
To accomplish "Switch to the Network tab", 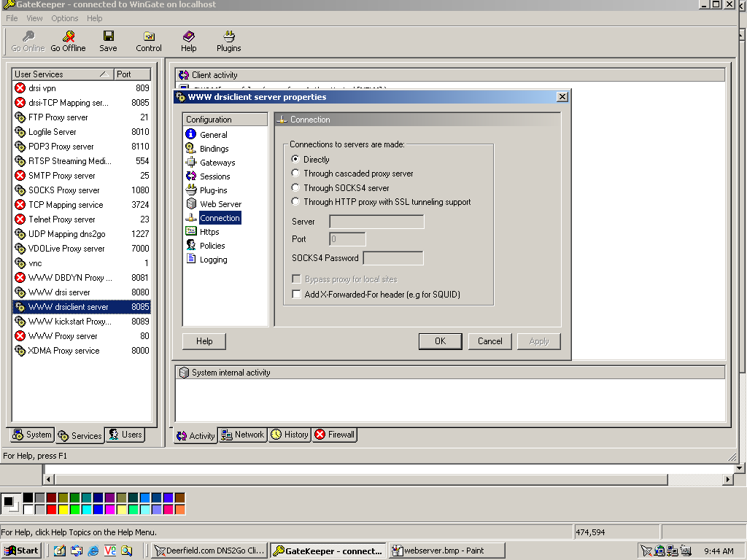I will click(242, 435).
